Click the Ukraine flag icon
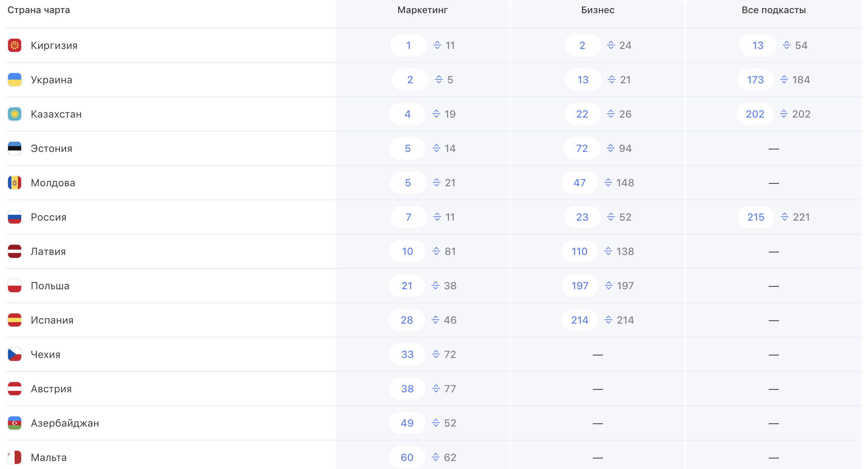Viewport: 868px width, 469px height. click(15, 80)
